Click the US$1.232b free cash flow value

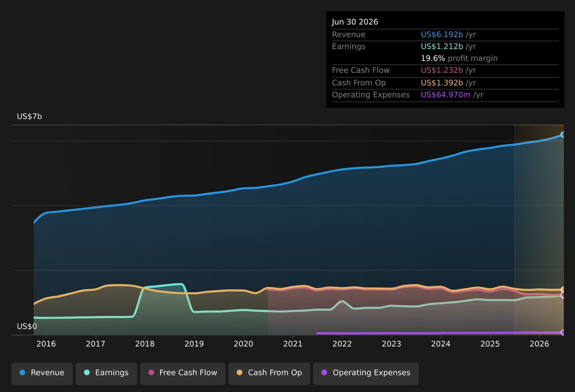(x=442, y=71)
